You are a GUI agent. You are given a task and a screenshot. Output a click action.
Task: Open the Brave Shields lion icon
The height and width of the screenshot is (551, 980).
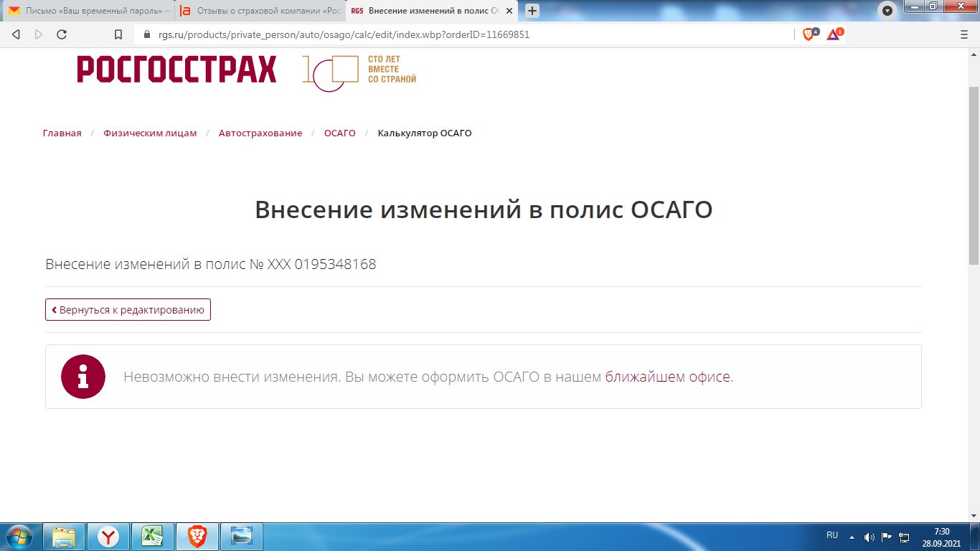809,34
